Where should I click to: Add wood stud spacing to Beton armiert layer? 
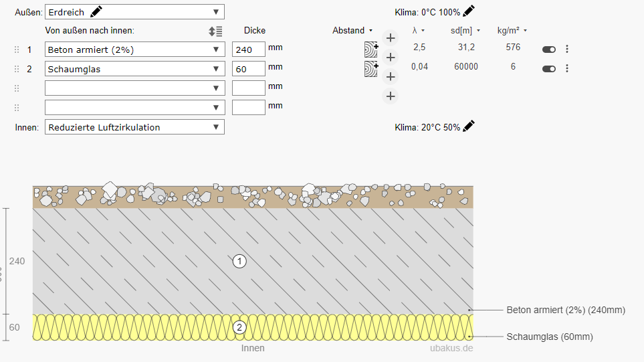pyautogui.click(x=370, y=49)
